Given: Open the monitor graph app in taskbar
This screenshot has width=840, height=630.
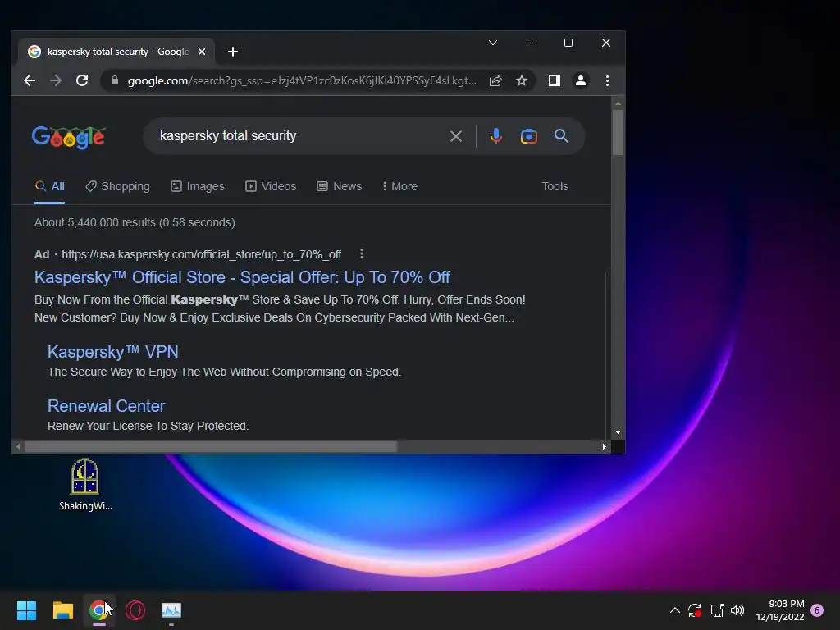Looking at the screenshot, I should click(171, 610).
